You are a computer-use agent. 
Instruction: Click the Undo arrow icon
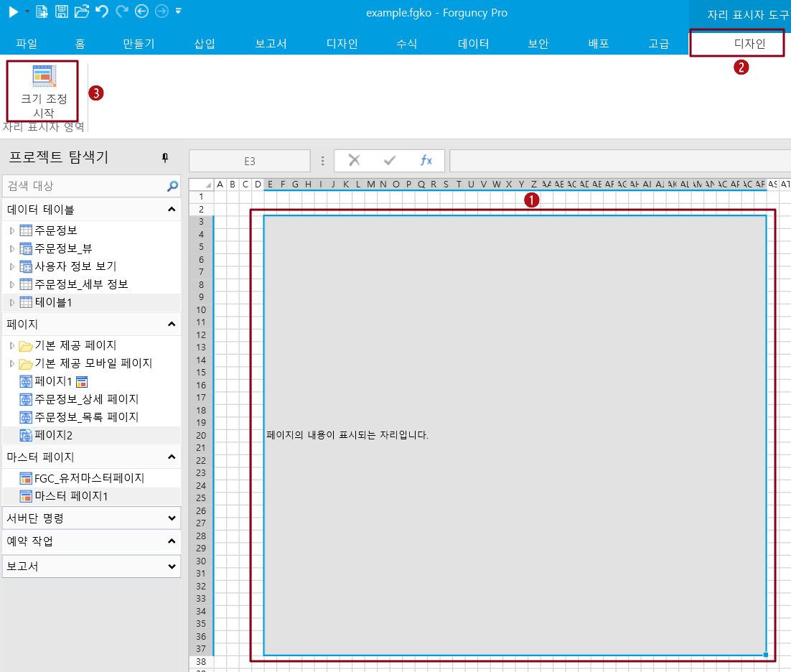coord(102,11)
